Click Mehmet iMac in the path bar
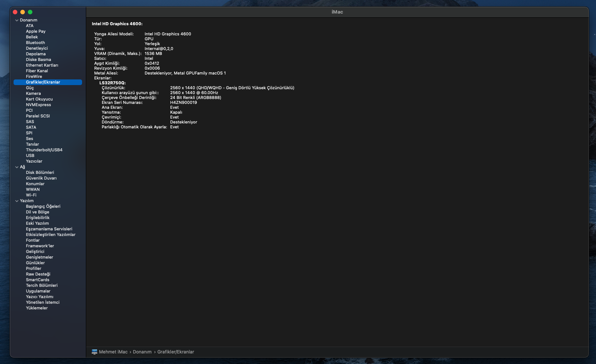Screen dimensions: 596x364 [x=113, y=352]
